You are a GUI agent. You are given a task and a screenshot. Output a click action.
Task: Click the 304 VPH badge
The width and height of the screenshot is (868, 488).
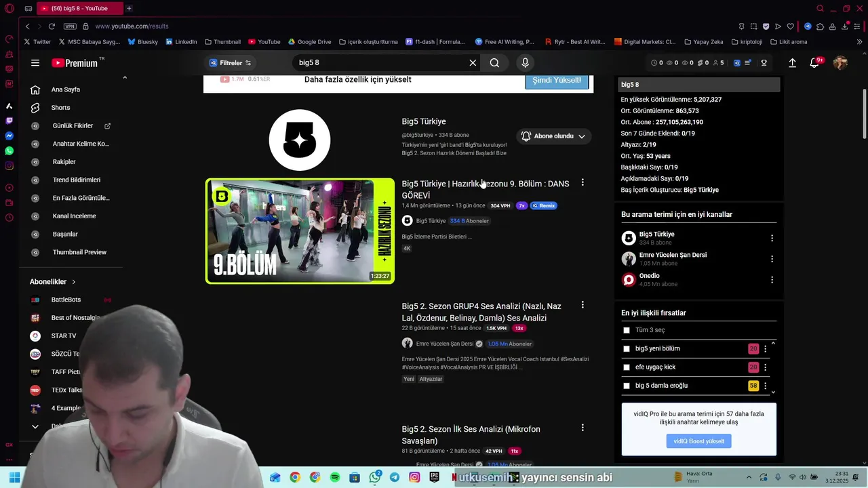click(500, 205)
